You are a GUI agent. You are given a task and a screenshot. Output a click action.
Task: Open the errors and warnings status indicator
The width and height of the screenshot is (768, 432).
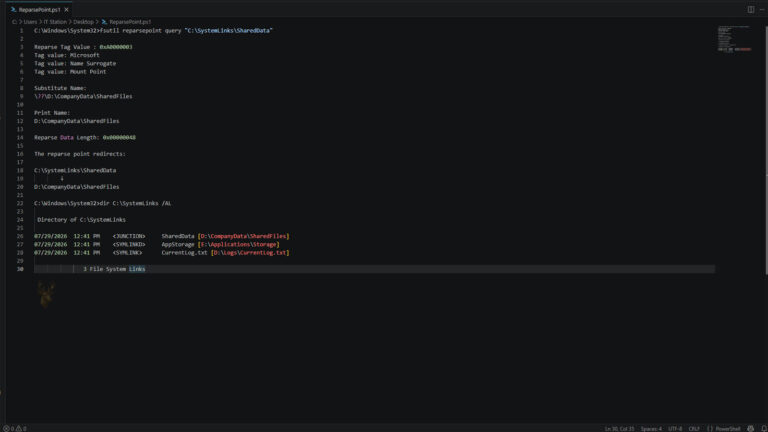15,429
